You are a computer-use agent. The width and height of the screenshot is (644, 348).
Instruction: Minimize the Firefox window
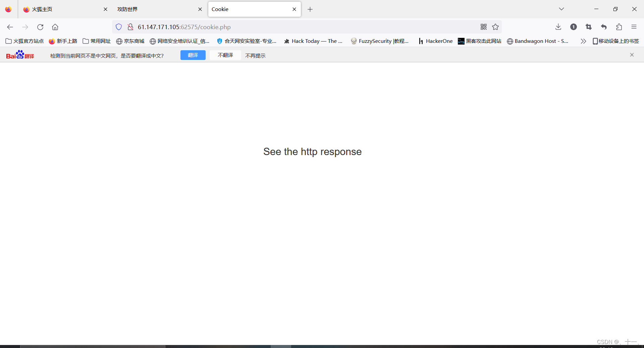[596, 9]
